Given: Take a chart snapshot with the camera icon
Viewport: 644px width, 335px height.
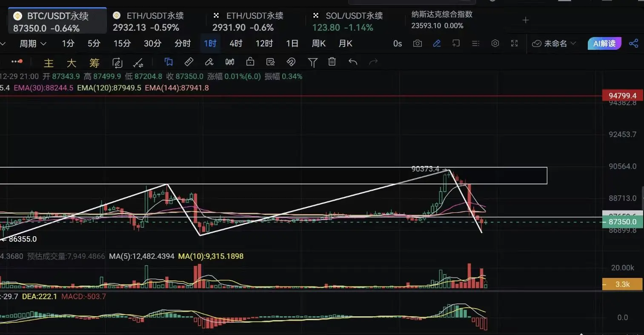Looking at the screenshot, I should tap(418, 43).
